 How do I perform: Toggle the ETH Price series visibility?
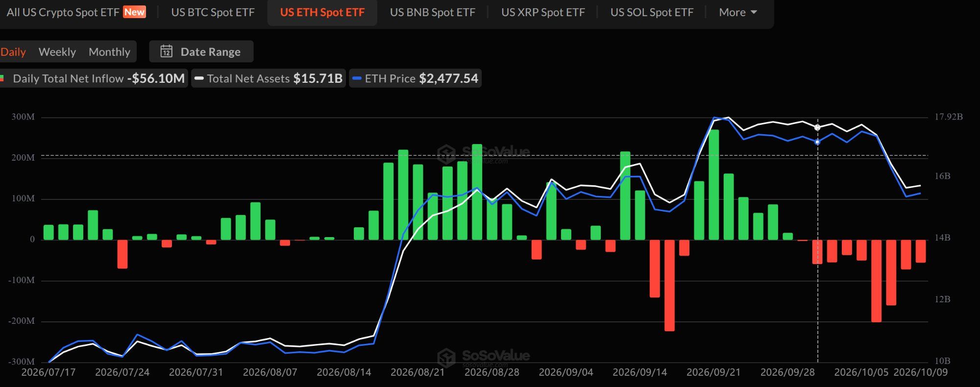[x=415, y=78]
